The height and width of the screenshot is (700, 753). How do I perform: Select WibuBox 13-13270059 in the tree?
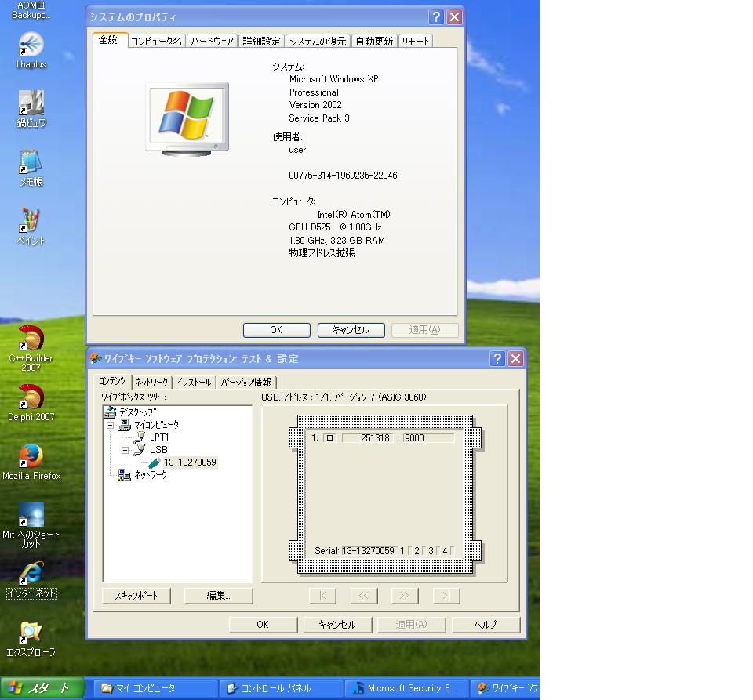click(190, 462)
